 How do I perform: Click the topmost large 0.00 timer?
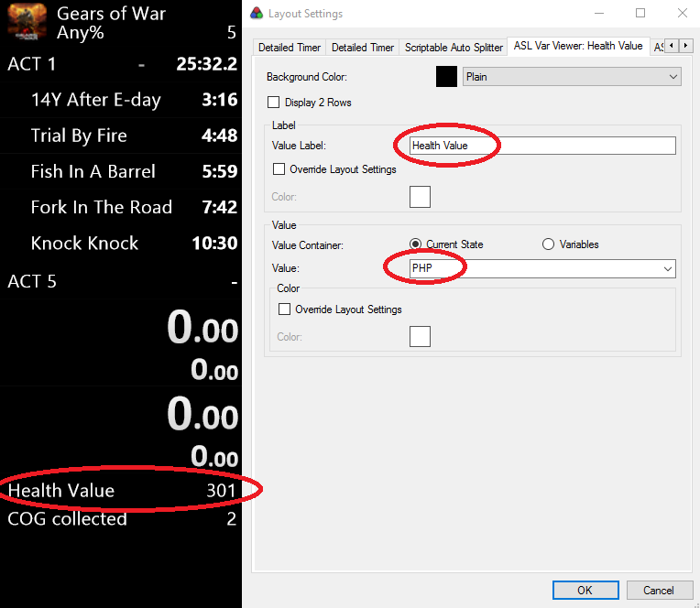click(202, 328)
